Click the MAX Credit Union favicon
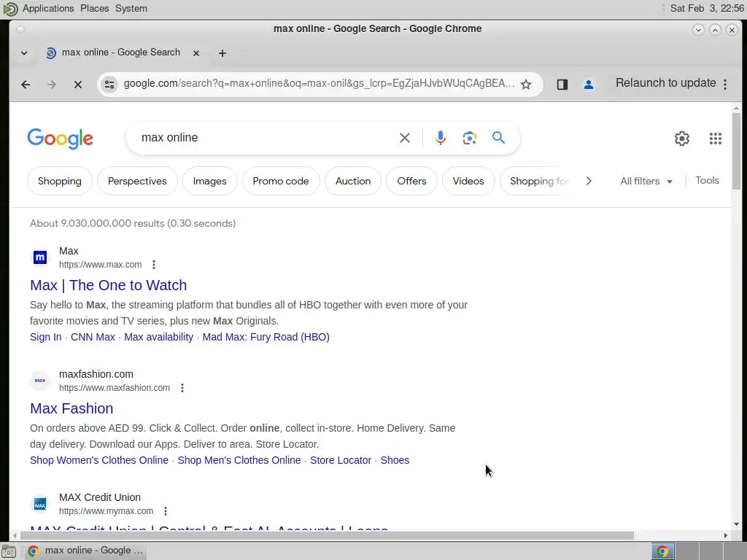 point(40,505)
